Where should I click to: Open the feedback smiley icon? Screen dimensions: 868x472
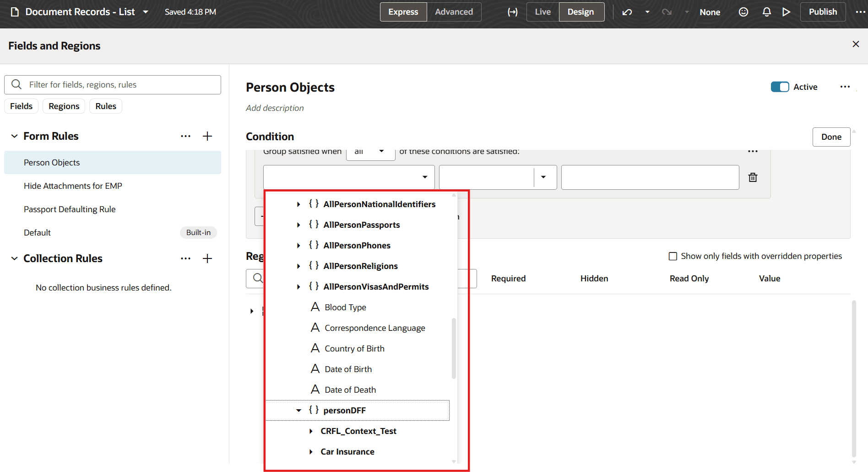(x=743, y=12)
